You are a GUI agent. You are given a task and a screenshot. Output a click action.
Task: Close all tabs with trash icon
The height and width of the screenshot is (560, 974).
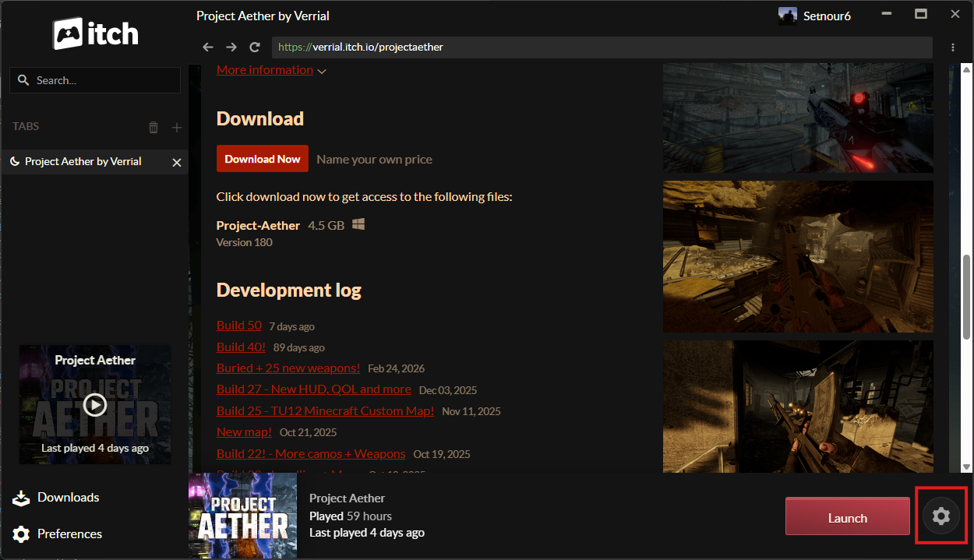(x=154, y=127)
